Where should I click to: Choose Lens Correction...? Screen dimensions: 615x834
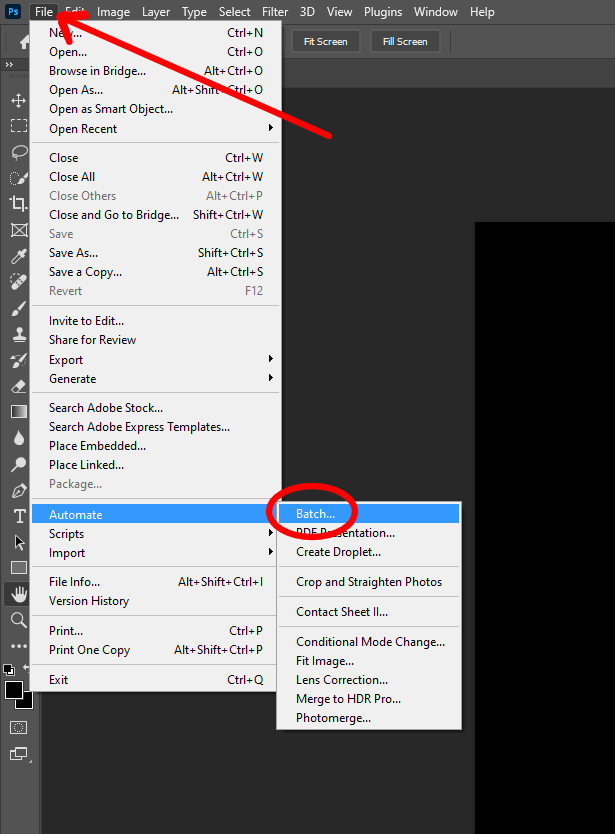pyautogui.click(x=369, y=680)
